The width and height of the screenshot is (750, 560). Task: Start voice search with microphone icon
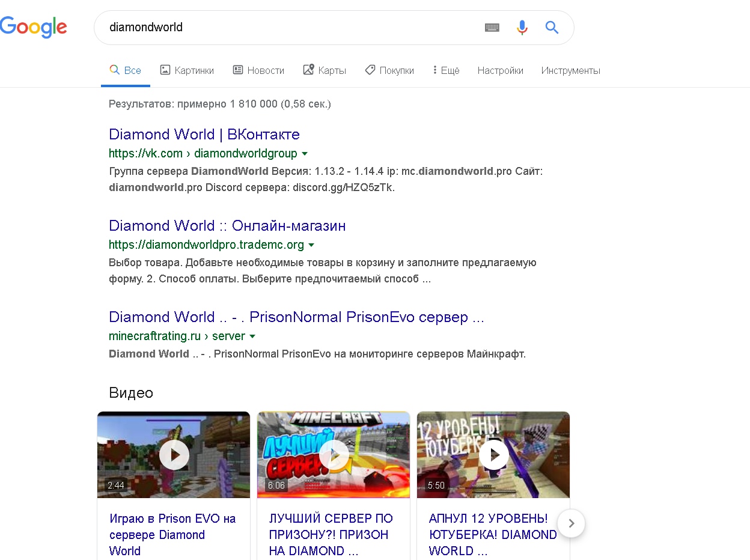point(522,28)
